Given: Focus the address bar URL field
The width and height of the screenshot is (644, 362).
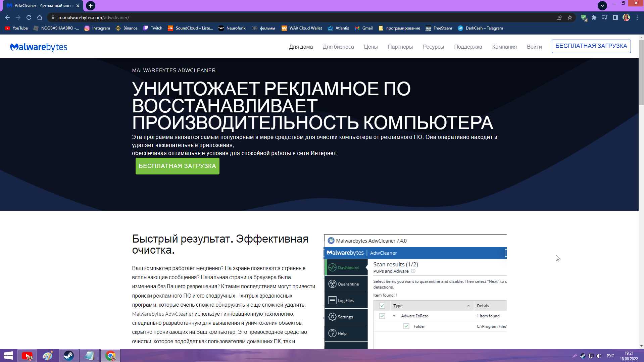Looking at the screenshot, I should (x=302, y=17).
